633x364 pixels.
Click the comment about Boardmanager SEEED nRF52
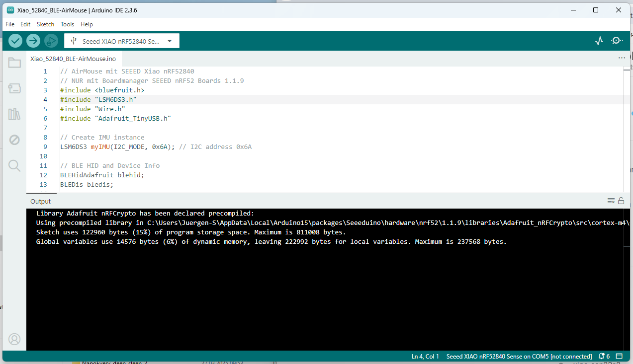click(152, 81)
